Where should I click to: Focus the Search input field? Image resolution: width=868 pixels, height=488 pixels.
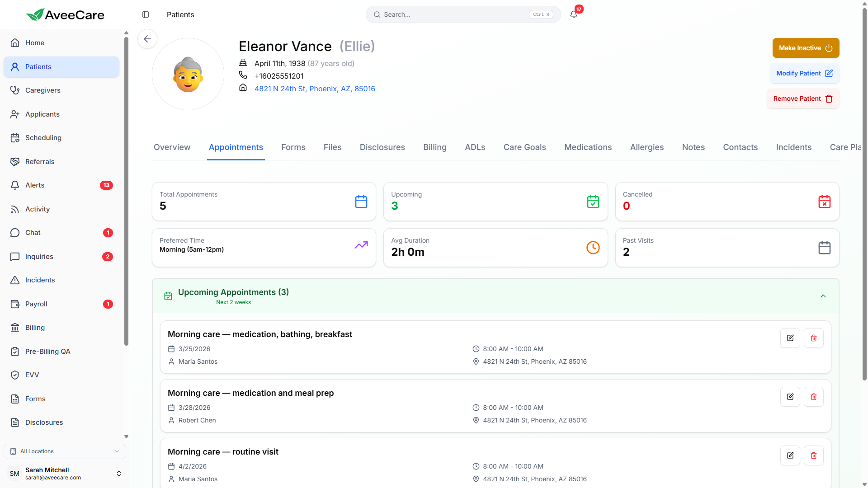[x=454, y=14]
